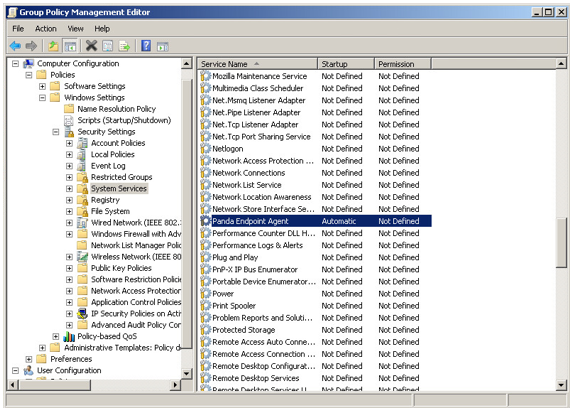
Task: Click the Delete X toolbar icon
Action: 91,46
